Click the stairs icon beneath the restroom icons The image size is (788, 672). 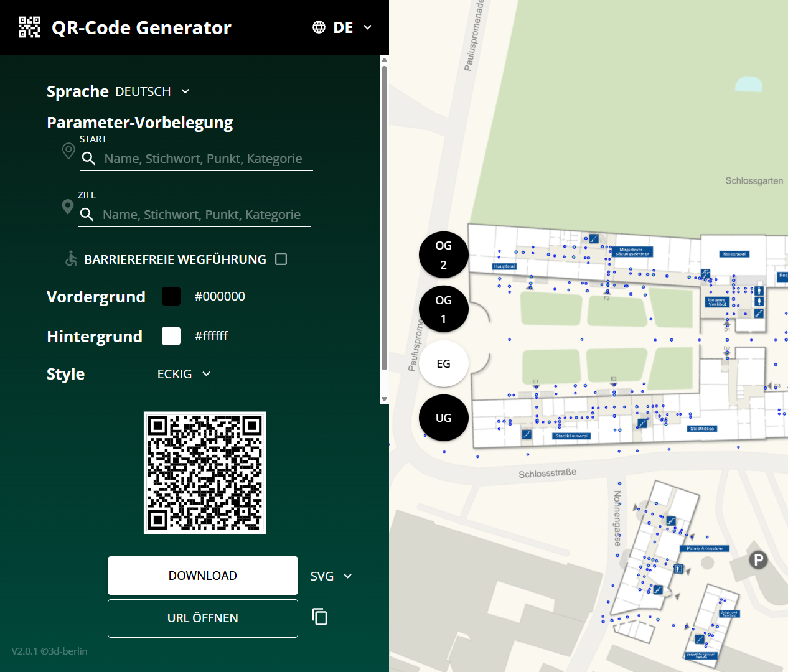[759, 314]
